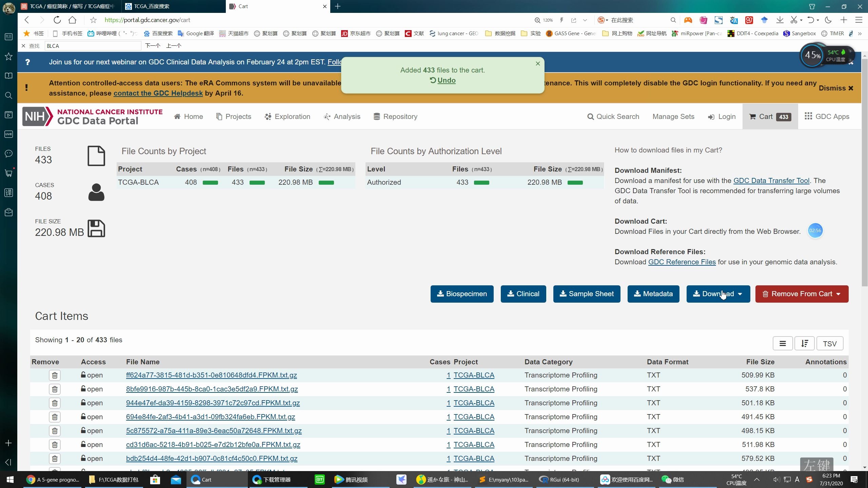Click search magnifier in the search box
The image size is (868, 488).
(x=673, y=20)
